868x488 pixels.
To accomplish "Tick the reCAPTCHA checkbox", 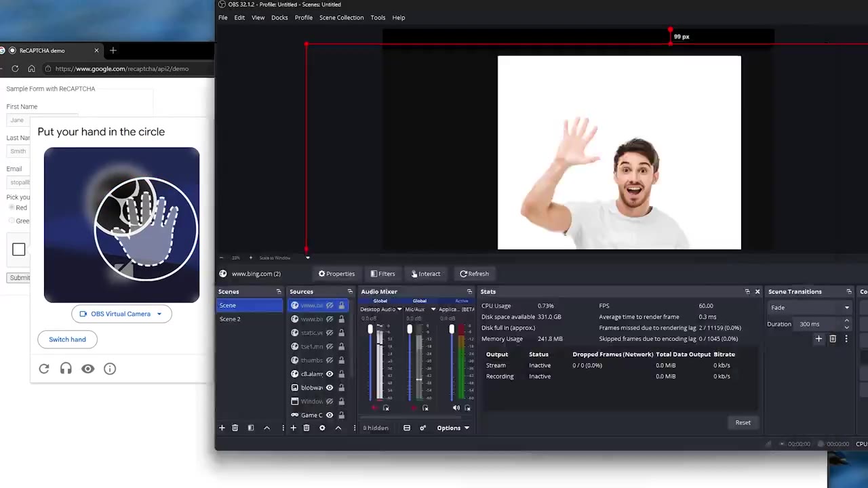I will 18,249.
